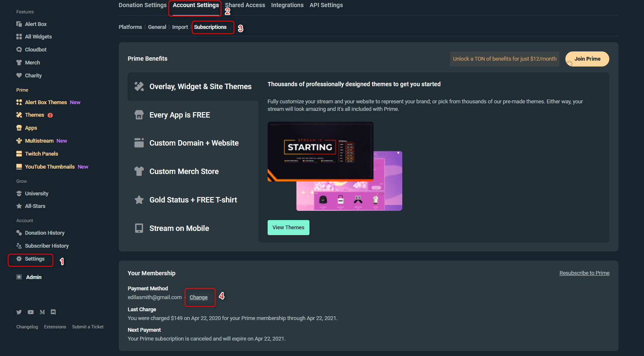Screen dimensions: 644x356
Task: Click the Gold Status star icon
Action: (139, 200)
